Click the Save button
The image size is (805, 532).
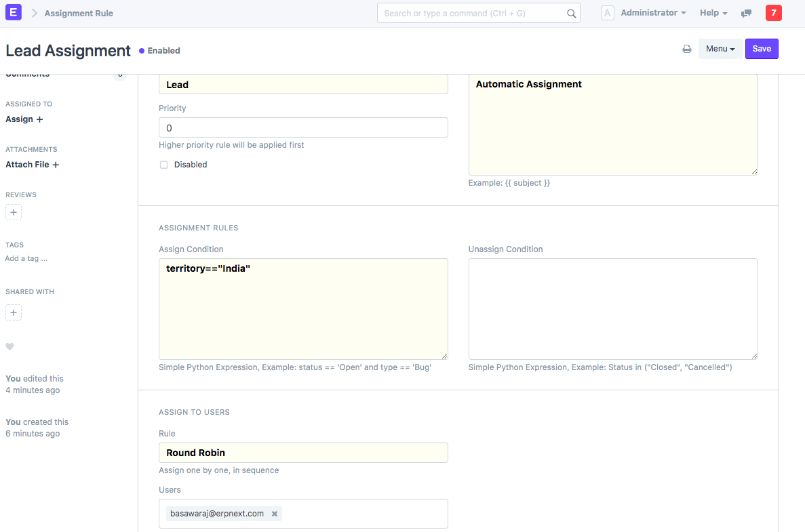click(x=761, y=49)
